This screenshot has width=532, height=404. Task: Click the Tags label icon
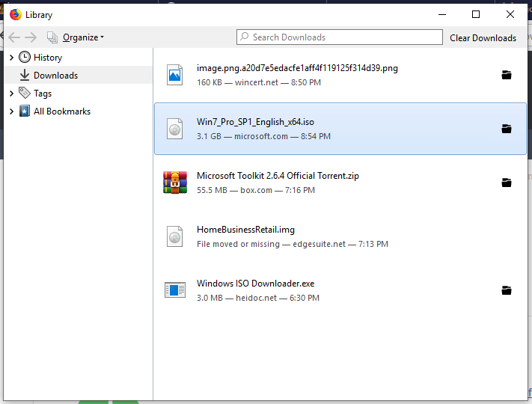[x=25, y=93]
